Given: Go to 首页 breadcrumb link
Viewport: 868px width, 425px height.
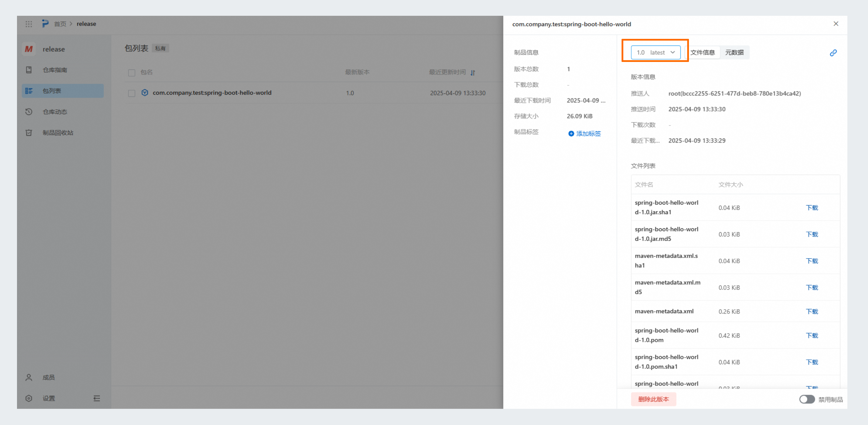Looking at the screenshot, I should 60,24.
